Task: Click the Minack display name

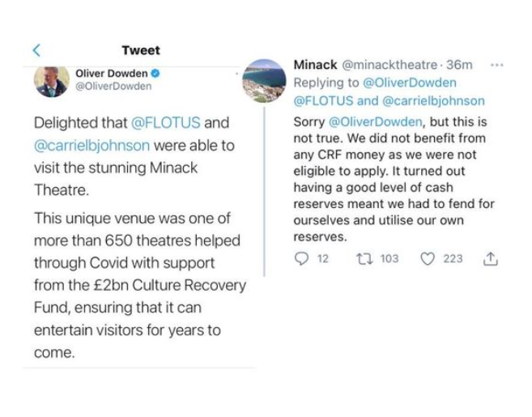Action: 315,65
